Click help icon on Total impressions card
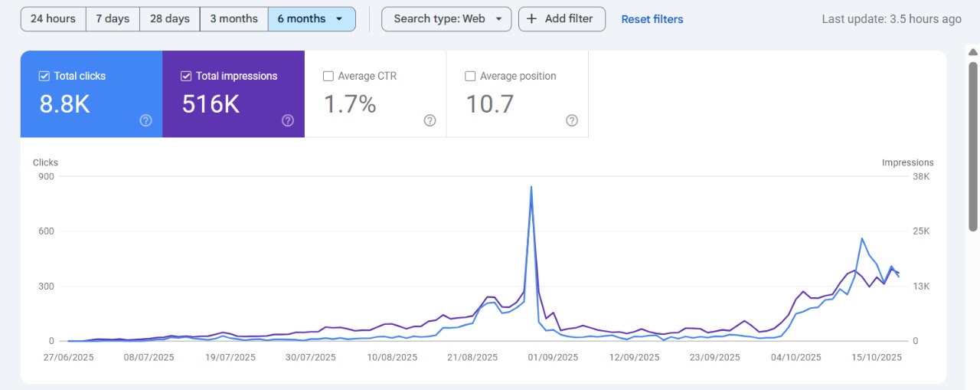Screen dimensions: 980x390 tap(288, 120)
